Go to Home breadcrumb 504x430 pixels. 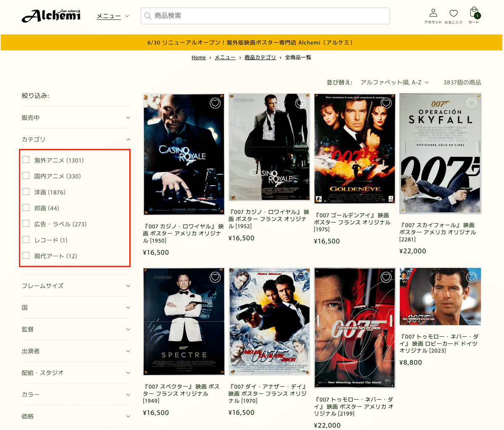coord(199,58)
